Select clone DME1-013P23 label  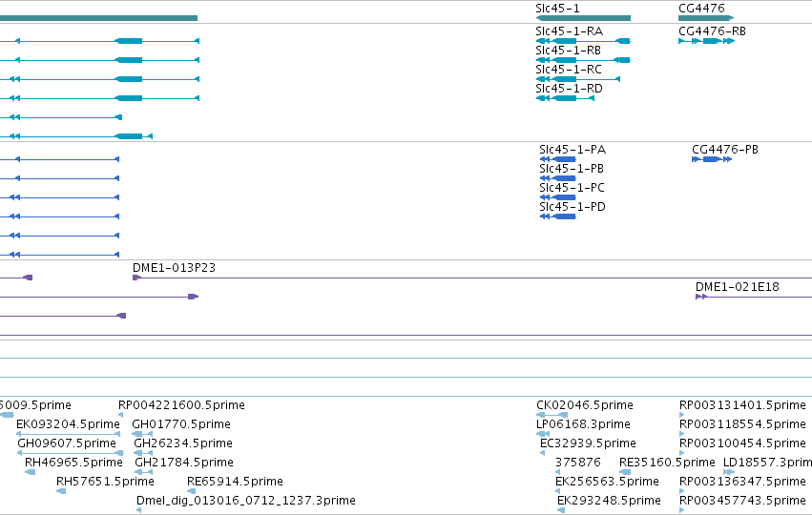(x=174, y=268)
